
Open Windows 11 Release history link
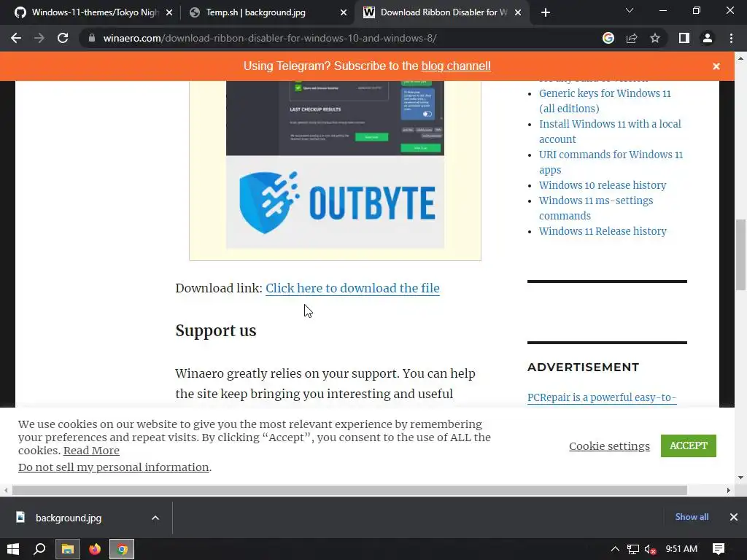coord(603,231)
